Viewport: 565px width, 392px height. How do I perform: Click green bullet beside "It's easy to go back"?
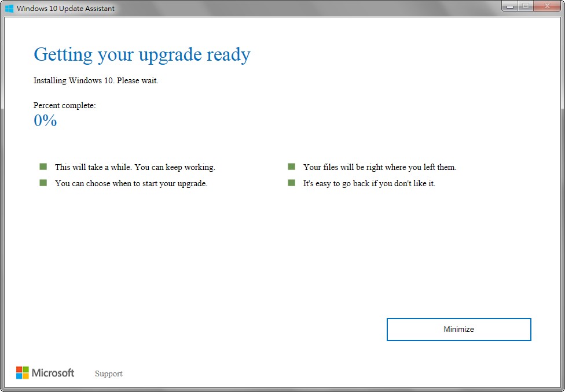tap(291, 183)
